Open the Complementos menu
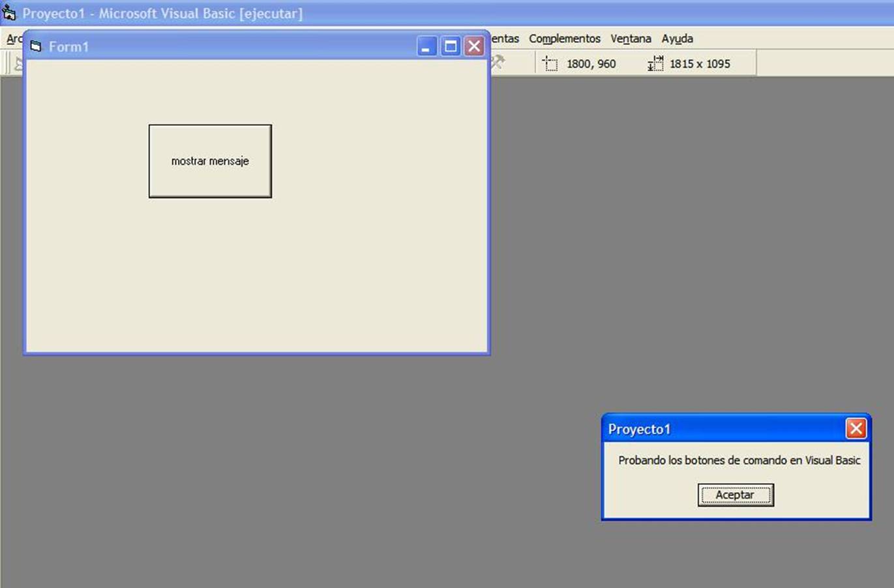 pos(565,38)
